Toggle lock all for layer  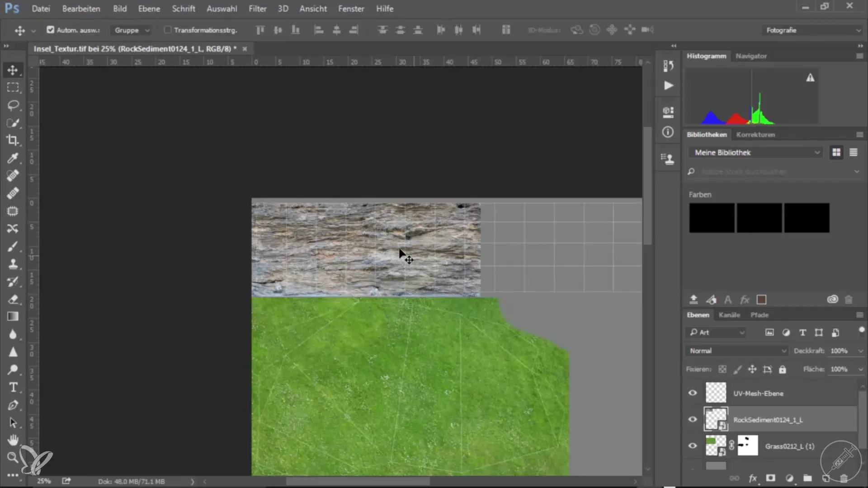(783, 370)
